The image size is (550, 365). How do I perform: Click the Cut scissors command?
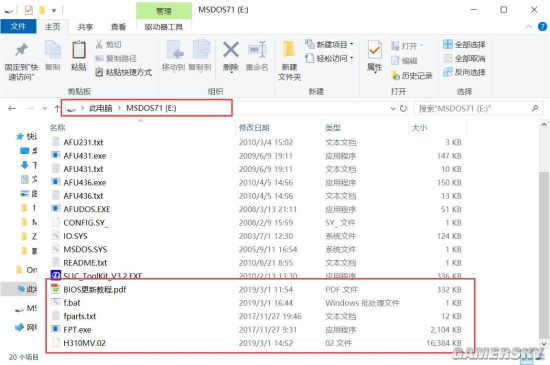coord(108,45)
